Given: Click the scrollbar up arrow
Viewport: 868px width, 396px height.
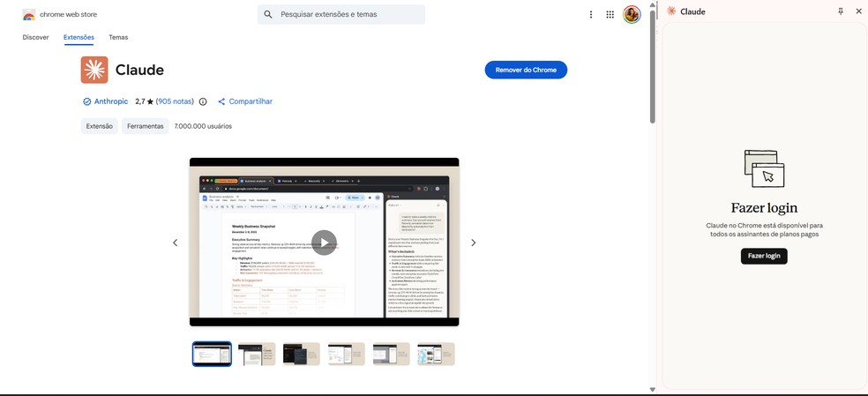Looking at the screenshot, I should click(x=653, y=6).
